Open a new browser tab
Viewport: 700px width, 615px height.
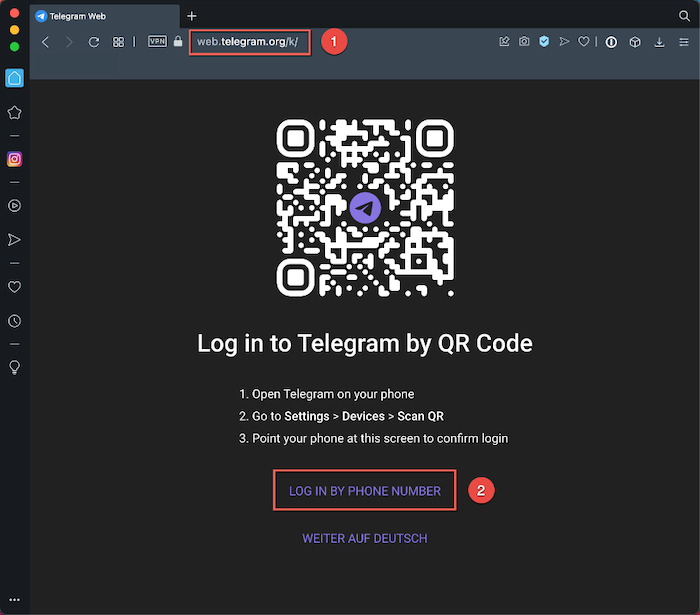[x=192, y=16]
